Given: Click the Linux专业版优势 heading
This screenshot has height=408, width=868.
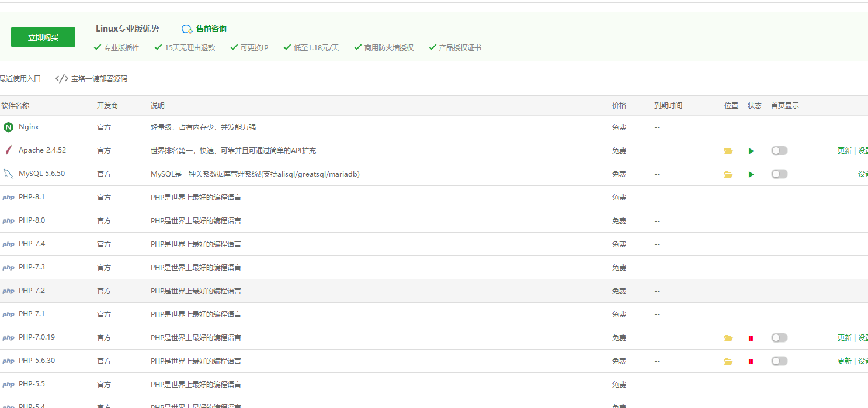Looking at the screenshot, I should tap(127, 29).
